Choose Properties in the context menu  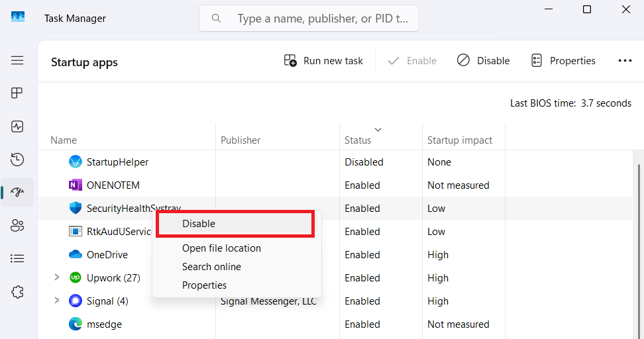[x=204, y=285]
